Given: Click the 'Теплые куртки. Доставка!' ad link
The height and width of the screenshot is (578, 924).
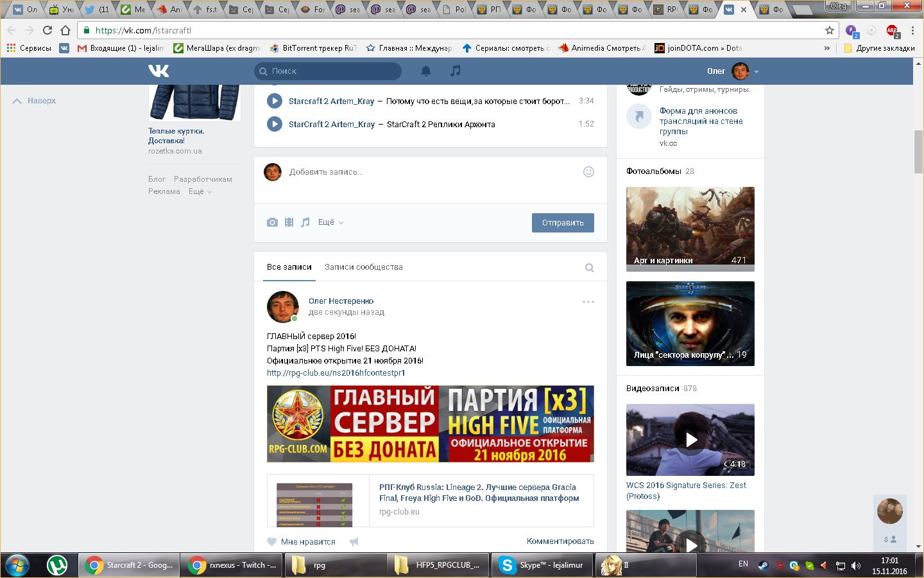Looking at the screenshot, I should coord(176,136).
